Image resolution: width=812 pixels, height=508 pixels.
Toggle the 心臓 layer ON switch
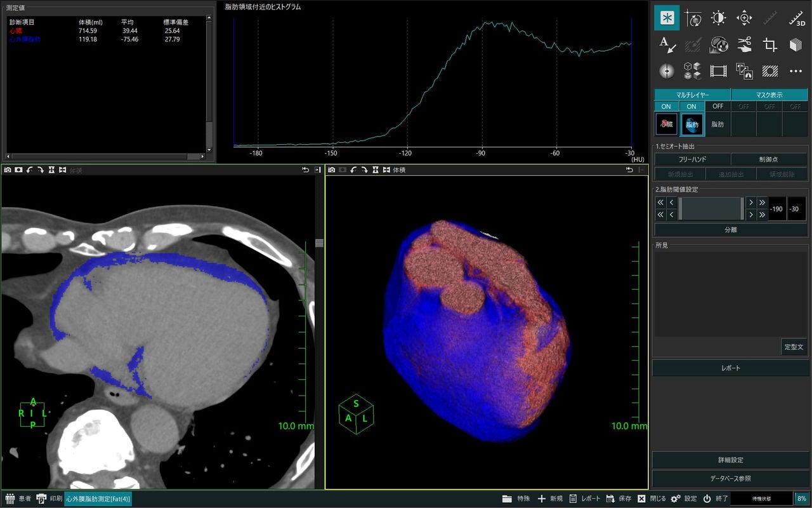[667, 107]
